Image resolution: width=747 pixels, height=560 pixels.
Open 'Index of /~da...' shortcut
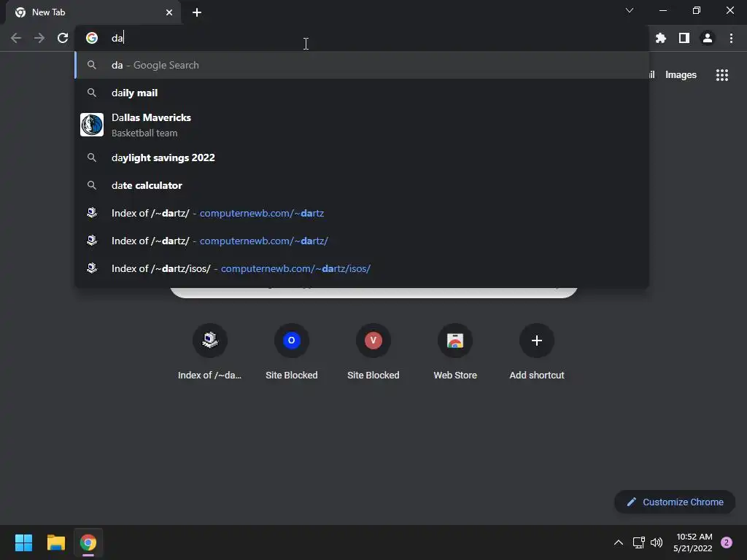[209, 351]
